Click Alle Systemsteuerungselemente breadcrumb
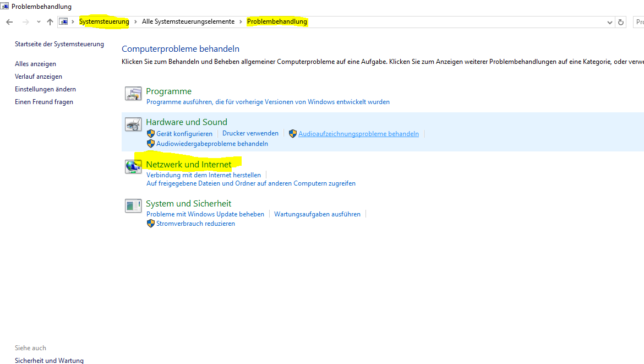 click(x=188, y=22)
